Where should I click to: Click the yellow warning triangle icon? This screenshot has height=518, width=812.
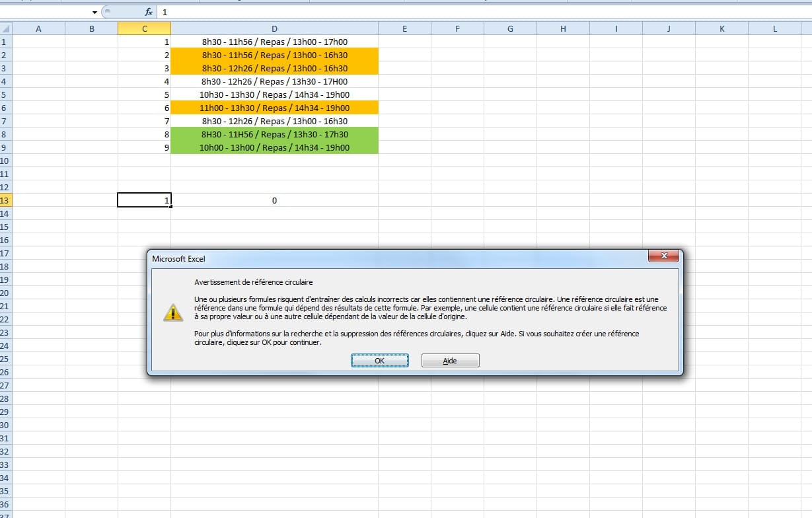point(173,313)
